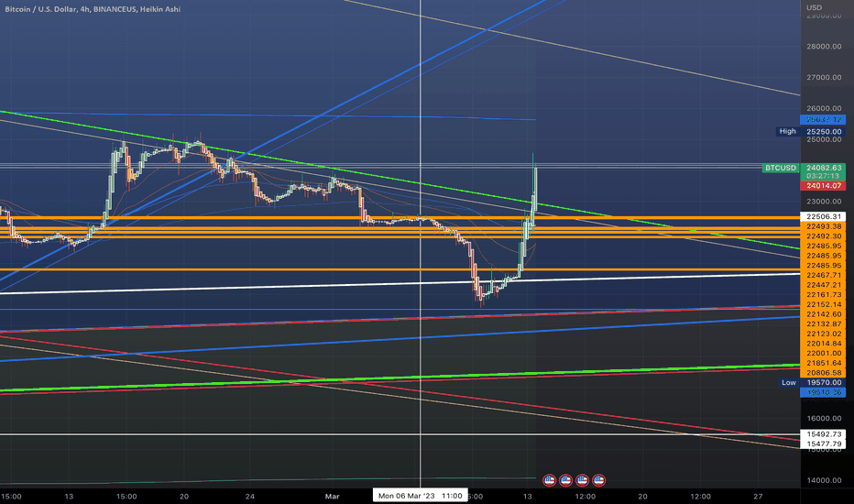
Task: Select the orange 20806.58 line label
Action: [x=823, y=373]
